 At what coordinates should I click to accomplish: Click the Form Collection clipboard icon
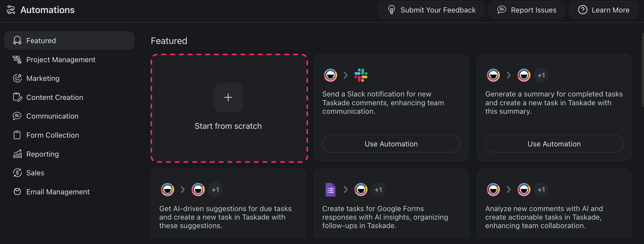[x=17, y=135]
